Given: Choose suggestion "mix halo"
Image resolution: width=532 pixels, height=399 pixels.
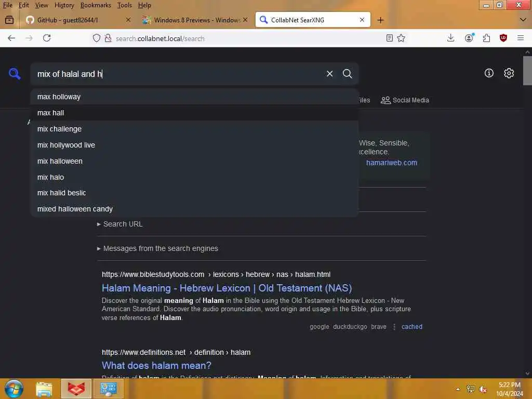Looking at the screenshot, I should (194, 177).
